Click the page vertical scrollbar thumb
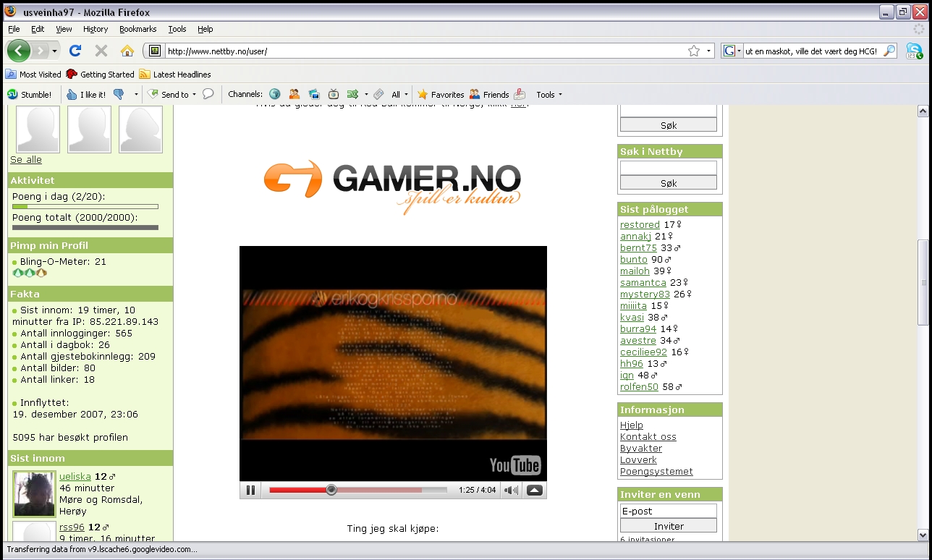 pos(923,282)
